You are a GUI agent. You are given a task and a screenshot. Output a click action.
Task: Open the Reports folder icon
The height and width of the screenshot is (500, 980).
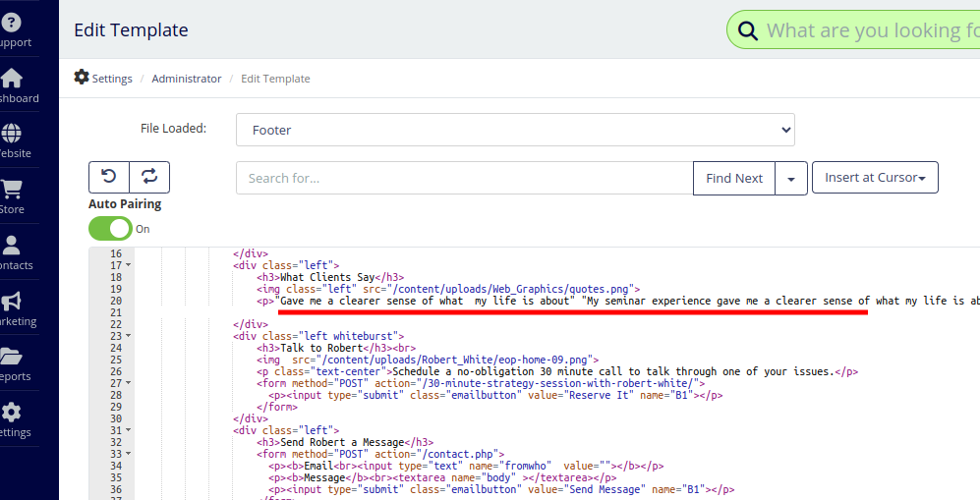click(11, 357)
